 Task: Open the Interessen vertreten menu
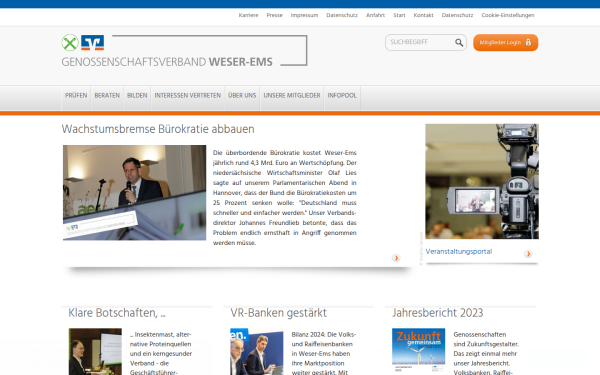(188, 96)
